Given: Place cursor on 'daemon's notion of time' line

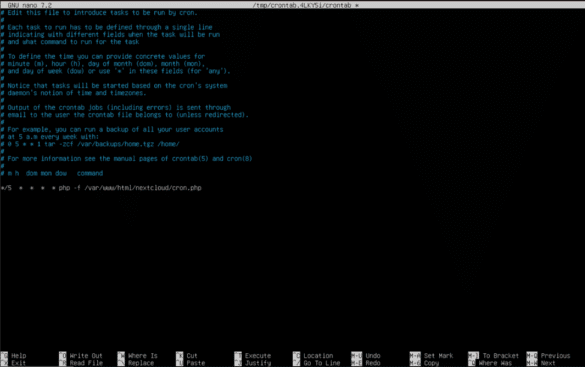Looking at the screenshot, I should coord(73,93).
